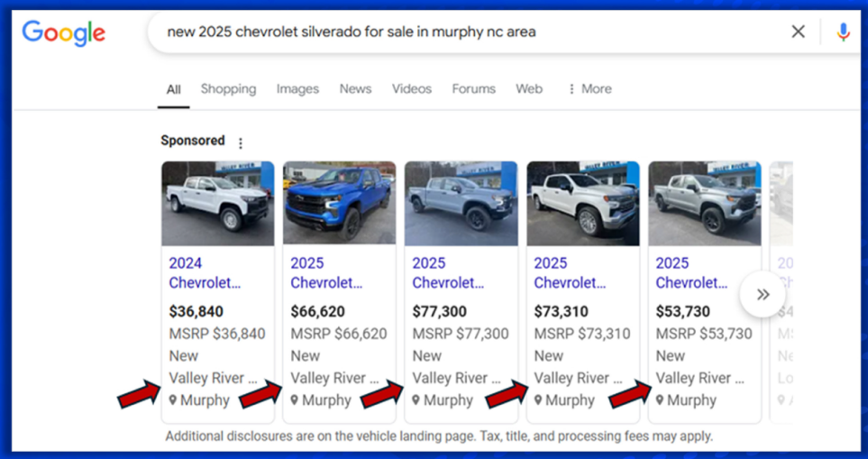Click the $53,730 price
Viewport: 868px width, 459px height.
[x=683, y=312]
